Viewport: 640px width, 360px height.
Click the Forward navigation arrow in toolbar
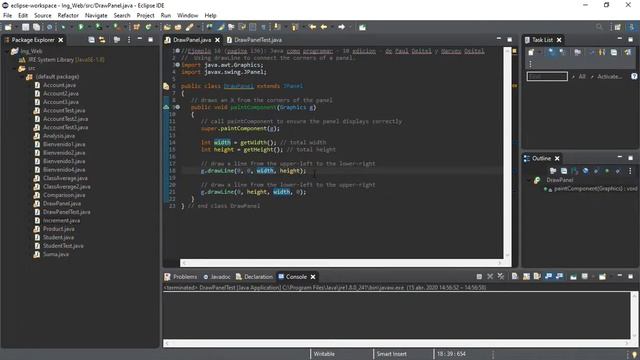pyautogui.click(x=342, y=27)
